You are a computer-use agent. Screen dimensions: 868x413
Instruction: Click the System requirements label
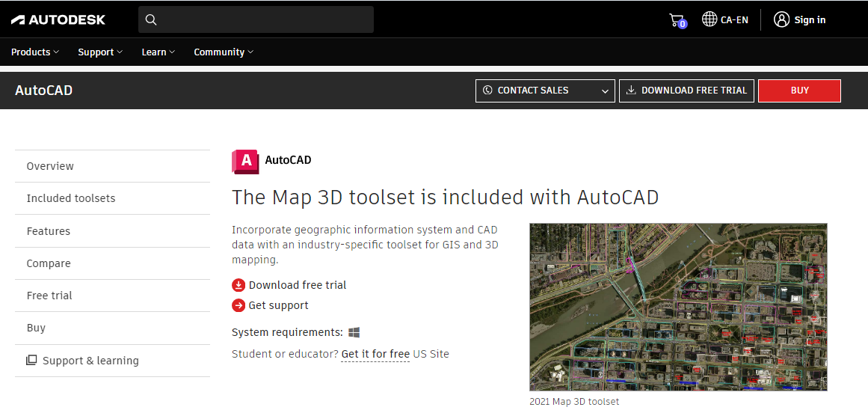[287, 332]
